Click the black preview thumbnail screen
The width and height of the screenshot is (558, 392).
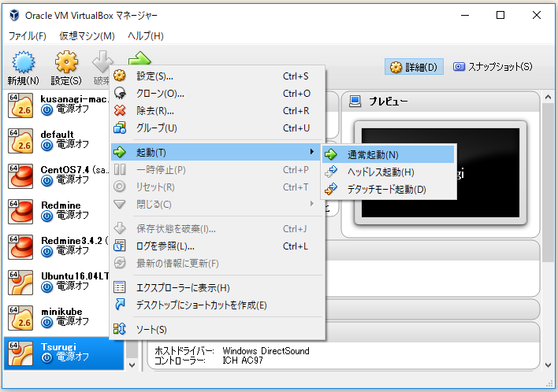click(x=441, y=172)
